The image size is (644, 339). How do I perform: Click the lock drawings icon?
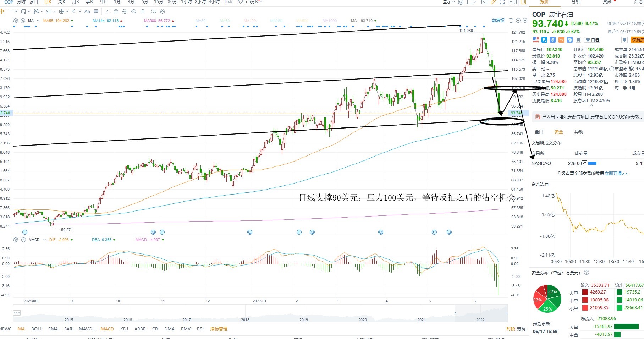point(125,11)
